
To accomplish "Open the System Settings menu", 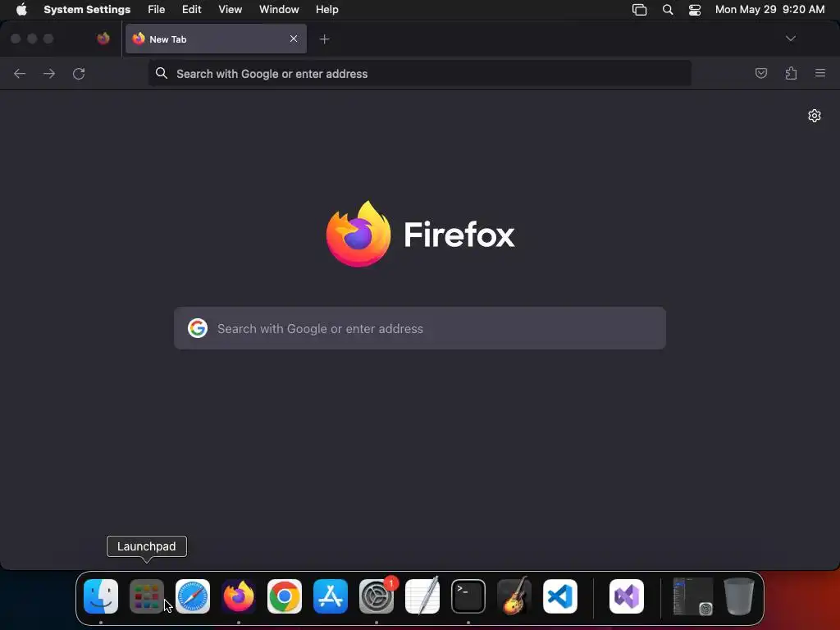I will pos(87,9).
